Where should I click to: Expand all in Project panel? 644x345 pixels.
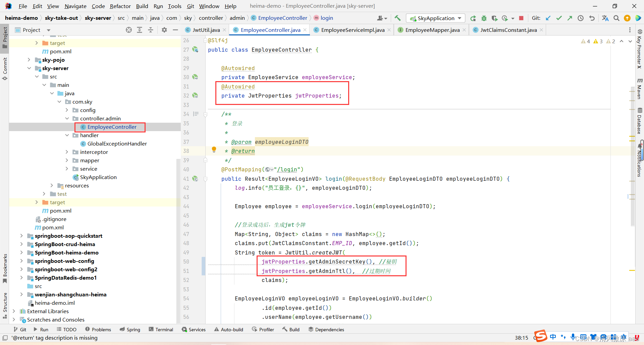pos(140,30)
